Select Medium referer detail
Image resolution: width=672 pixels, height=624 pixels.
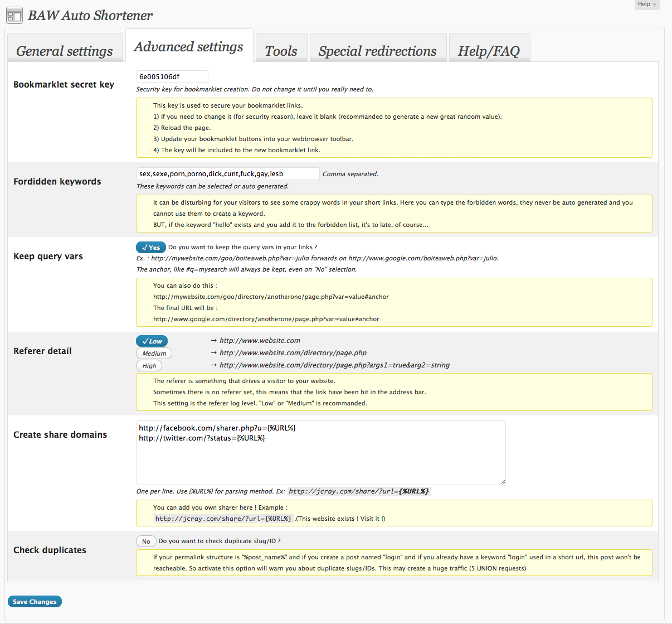154,353
